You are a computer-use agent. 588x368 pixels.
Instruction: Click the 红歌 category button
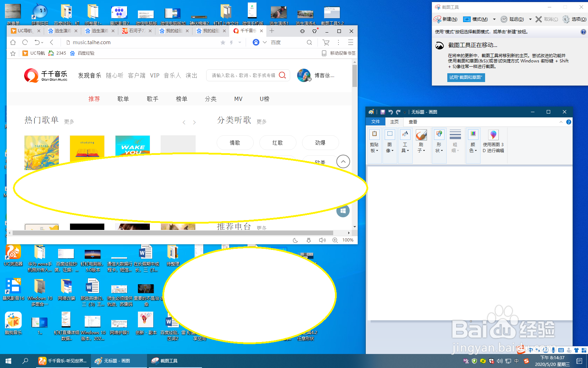[x=278, y=143]
